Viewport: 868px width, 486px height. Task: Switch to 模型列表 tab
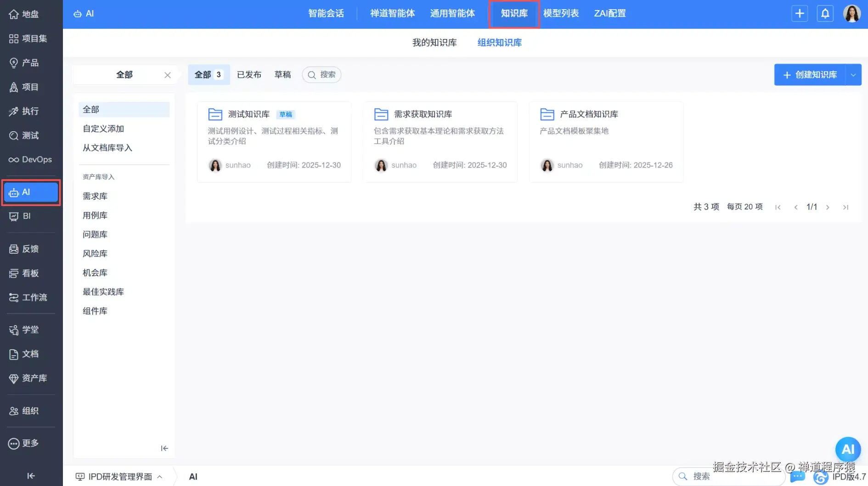click(x=561, y=14)
